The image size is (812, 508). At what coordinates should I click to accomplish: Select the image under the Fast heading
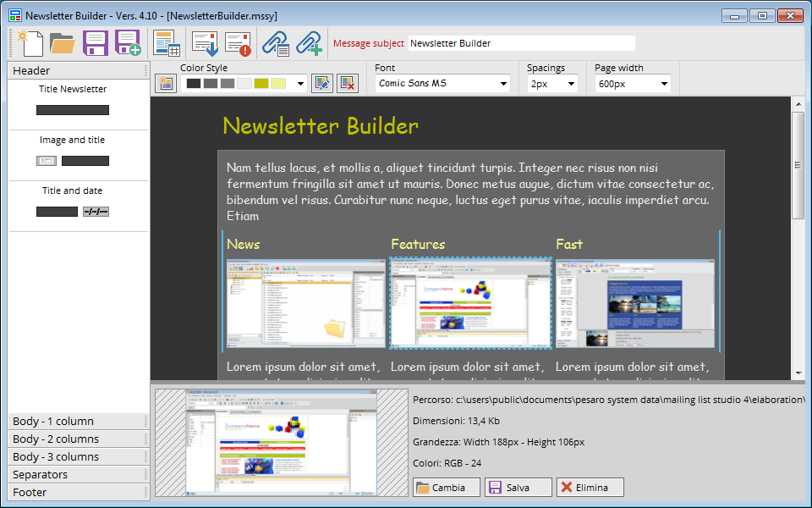[x=635, y=303]
